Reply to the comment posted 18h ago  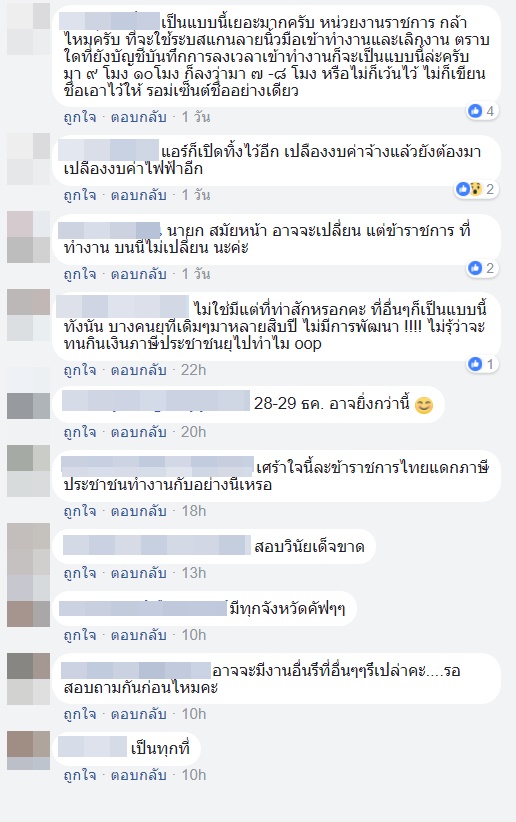tap(138, 511)
